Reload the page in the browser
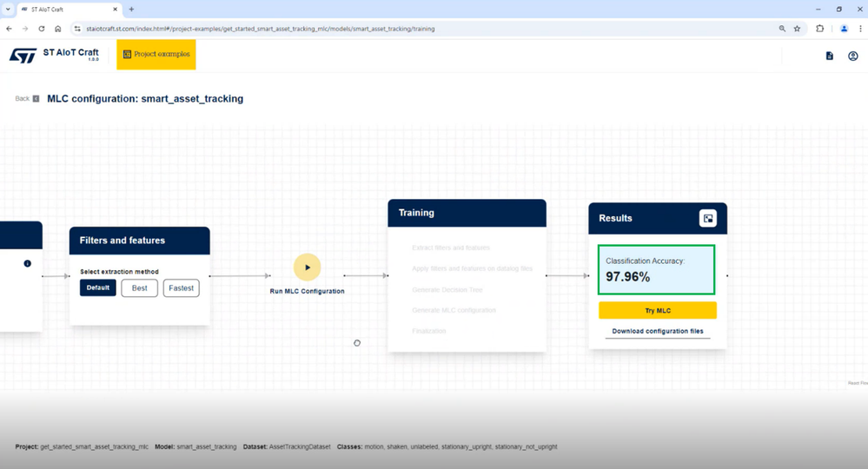This screenshot has width=868, height=469. [42, 29]
